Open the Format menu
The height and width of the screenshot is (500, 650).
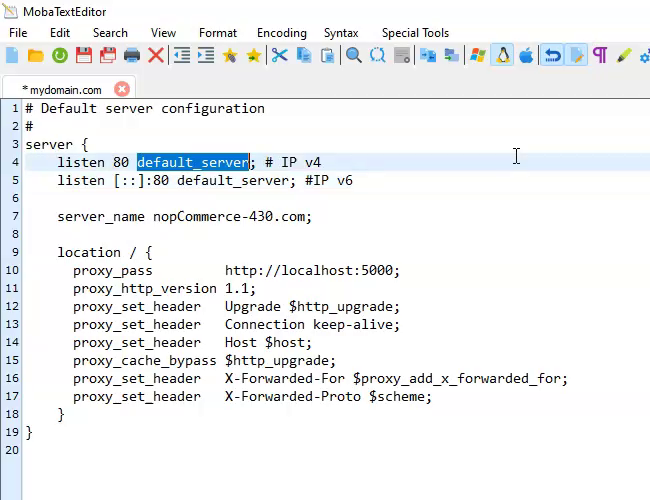(218, 33)
